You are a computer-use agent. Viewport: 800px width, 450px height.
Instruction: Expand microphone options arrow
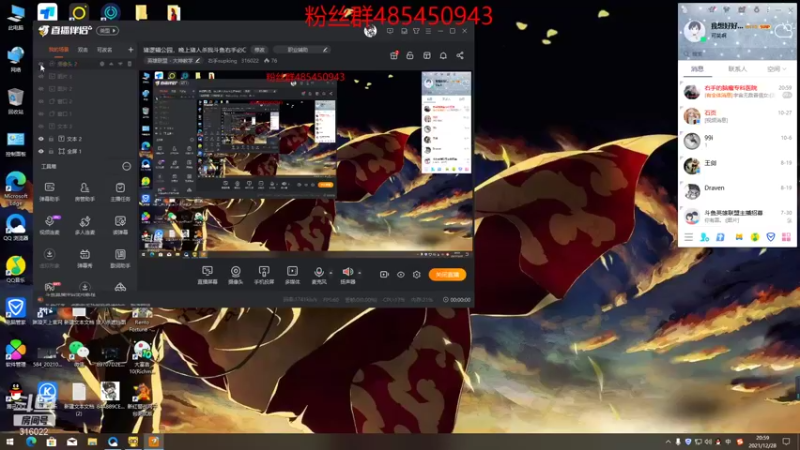pos(331,273)
